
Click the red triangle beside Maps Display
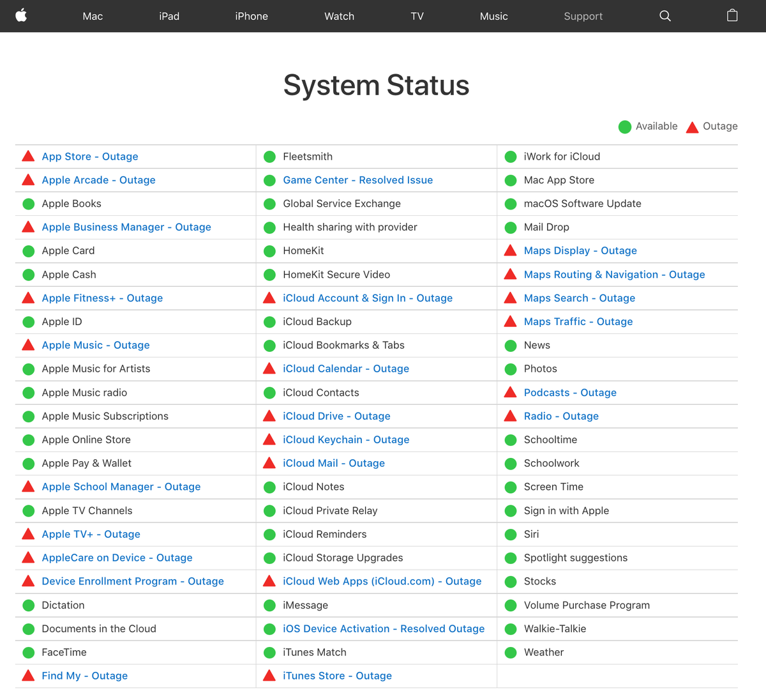(510, 250)
